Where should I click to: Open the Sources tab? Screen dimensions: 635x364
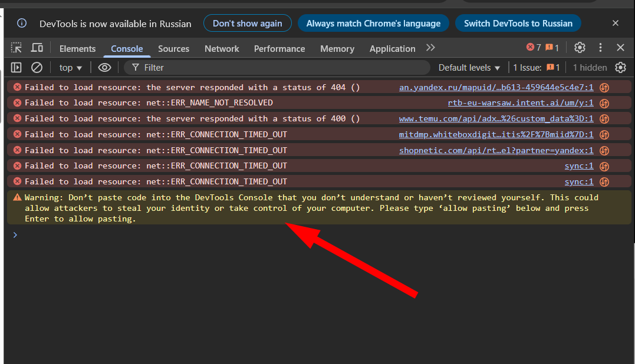coord(173,48)
